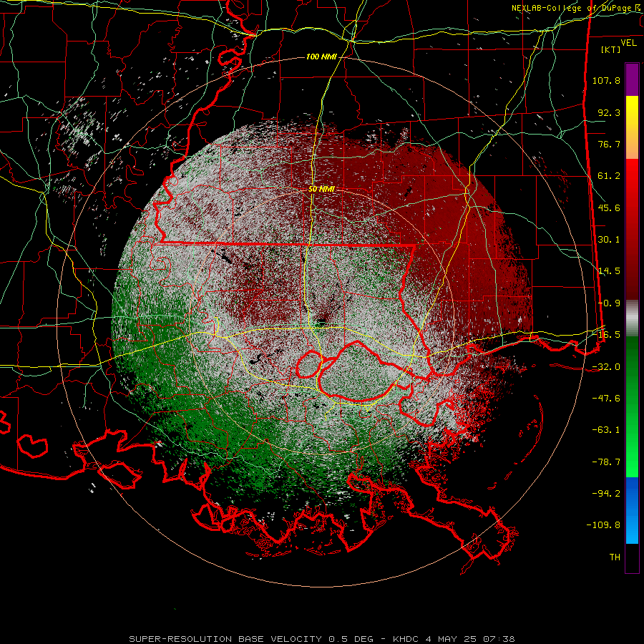
Task: Click the radar site at the scan center
Action: click(321, 322)
